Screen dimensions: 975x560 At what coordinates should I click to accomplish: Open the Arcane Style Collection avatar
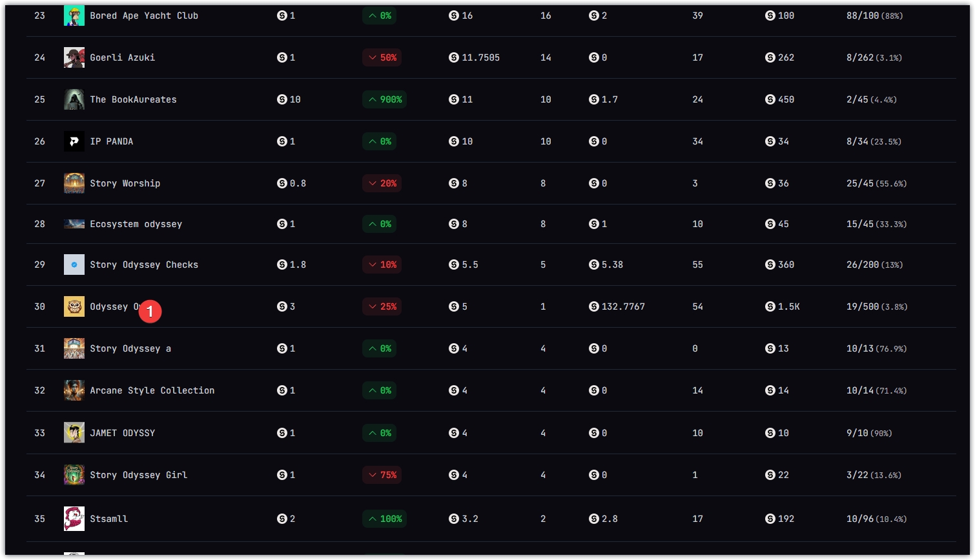74,390
